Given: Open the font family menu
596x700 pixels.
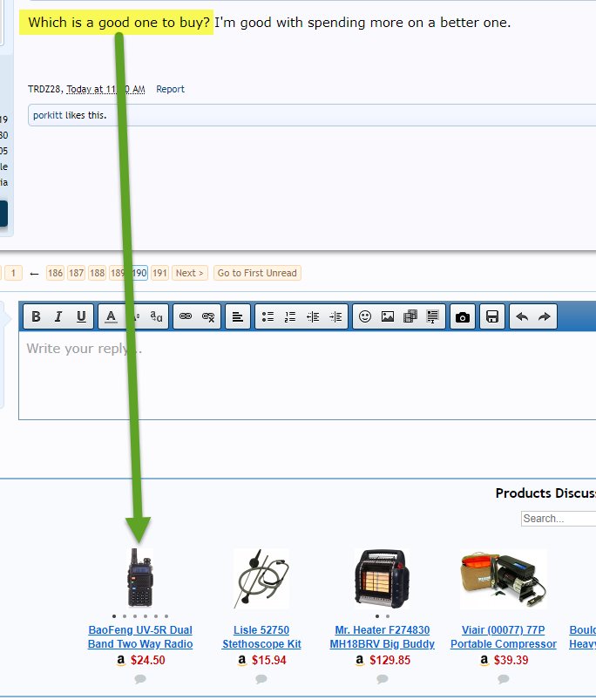Looking at the screenshot, I should click(x=156, y=316).
